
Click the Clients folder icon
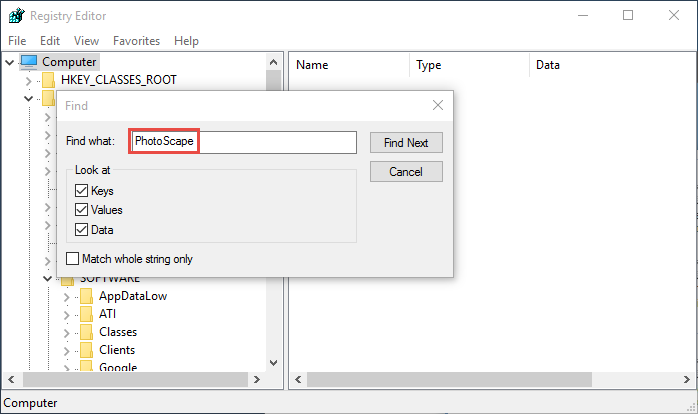click(x=86, y=350)
